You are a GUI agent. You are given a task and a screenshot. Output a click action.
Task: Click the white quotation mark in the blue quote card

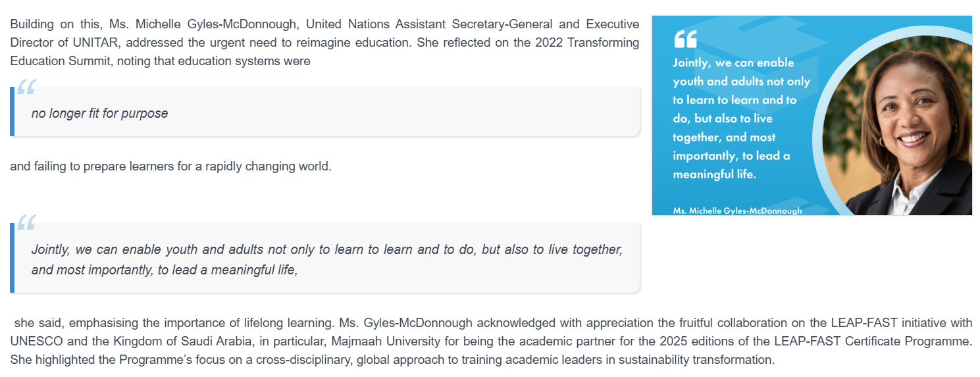tap(685, 39)
